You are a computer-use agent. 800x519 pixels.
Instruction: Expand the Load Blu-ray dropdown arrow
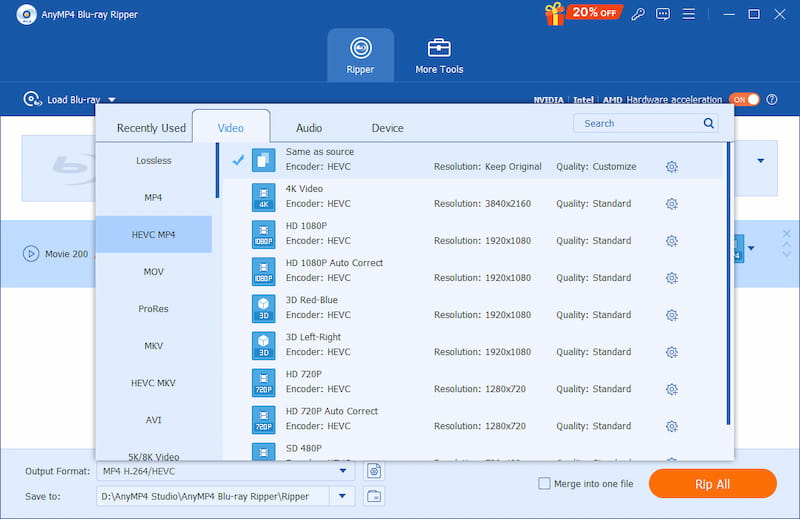point(112,100)
